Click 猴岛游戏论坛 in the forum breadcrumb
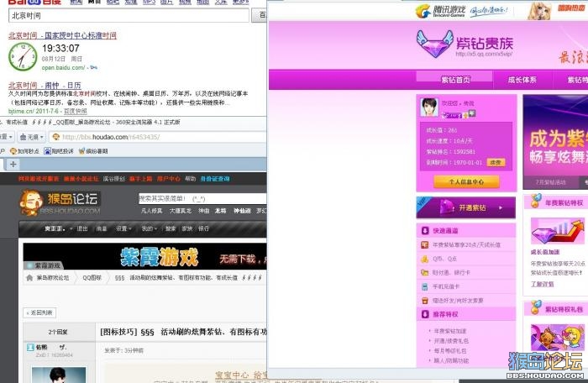Viewport: 588px width, 383px height. point(52,277)
